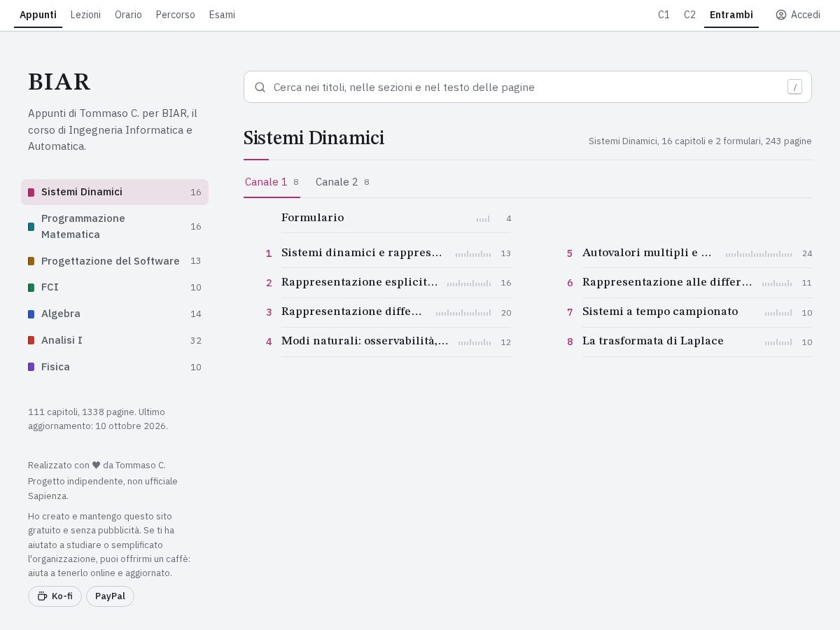This screenshot has width=840, height=630.
Task: Open the Lezioni section
Action: click(85, 15)
